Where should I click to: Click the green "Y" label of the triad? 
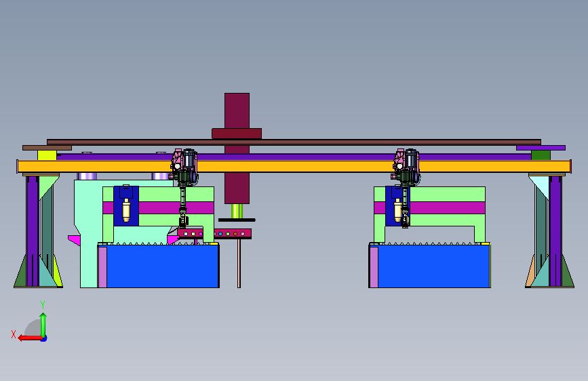[x=43, y=305]
